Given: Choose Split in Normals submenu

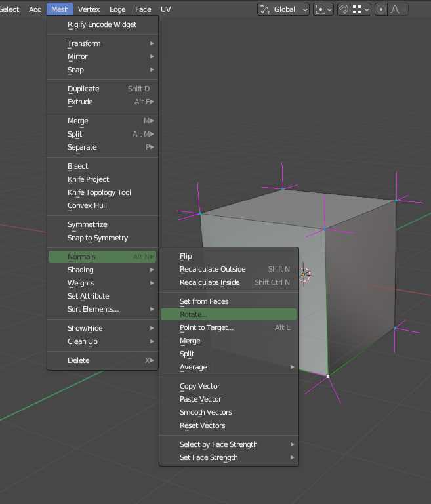Looking at the screenshot, I should pos(229,354).
